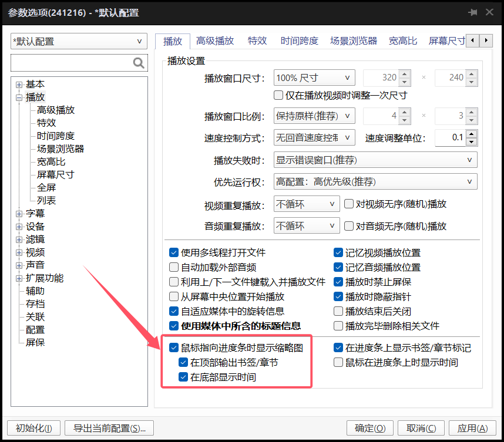Select the 播放 tab

[173, 41]
